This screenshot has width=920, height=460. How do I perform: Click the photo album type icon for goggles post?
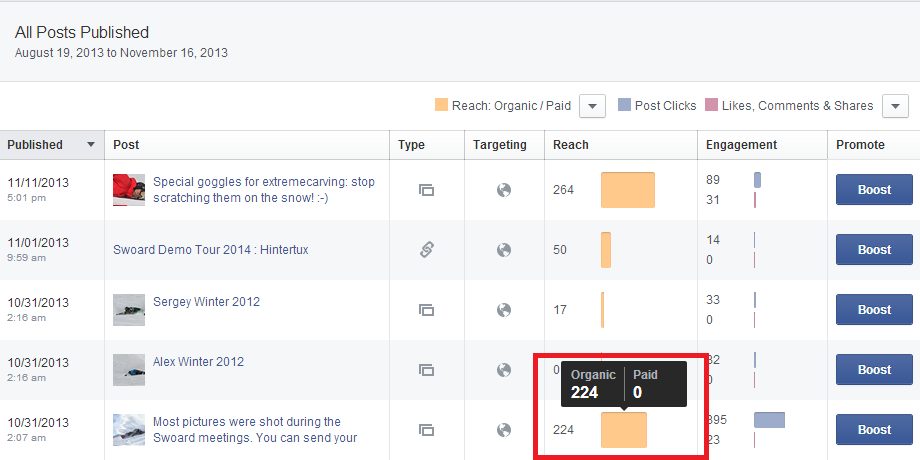[426, 190]
